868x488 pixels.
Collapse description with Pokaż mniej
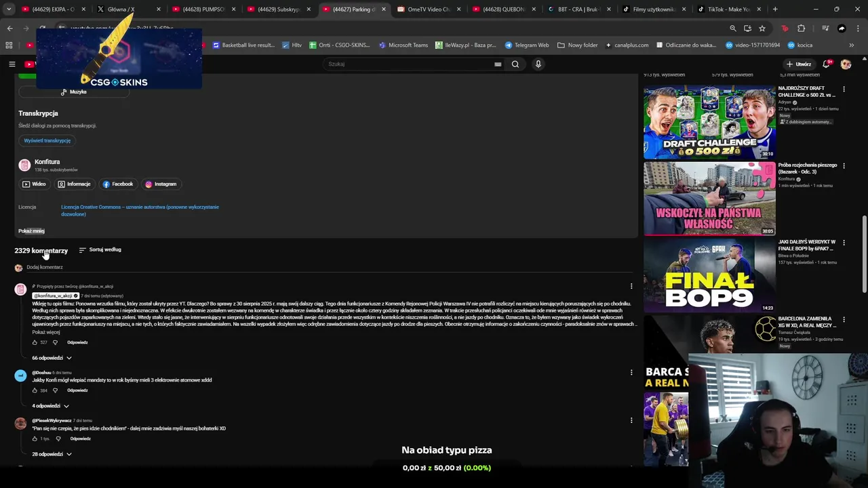(x=31, y=231)
